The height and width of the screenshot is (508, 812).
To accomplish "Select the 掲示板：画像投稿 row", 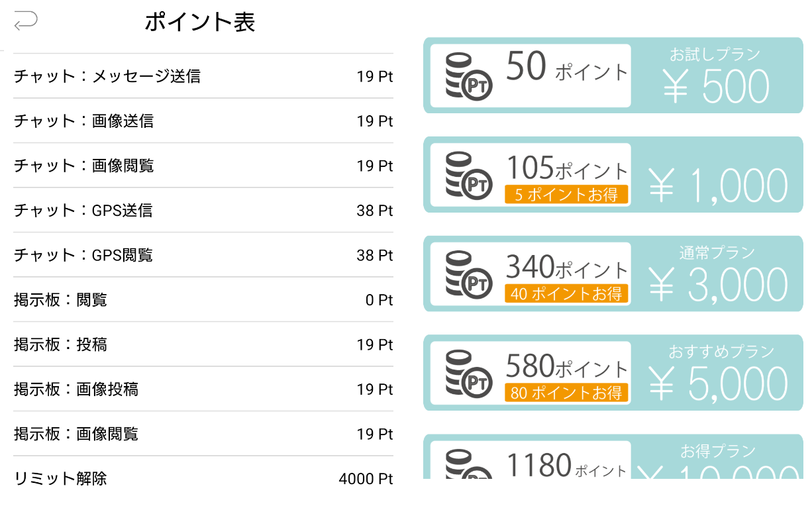I will coord(202,389).
